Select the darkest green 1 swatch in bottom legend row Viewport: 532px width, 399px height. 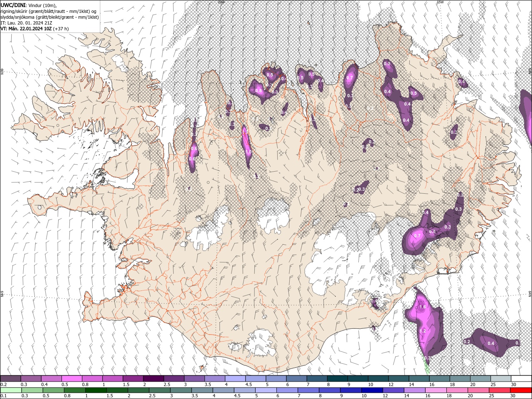tap(96, 390)
